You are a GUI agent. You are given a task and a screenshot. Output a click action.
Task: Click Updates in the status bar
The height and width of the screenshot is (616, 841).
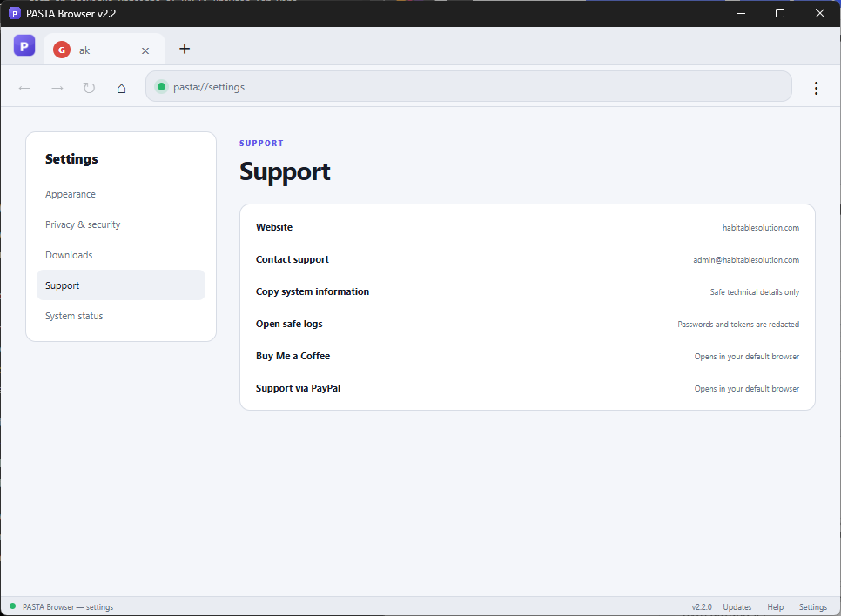point(737,607)
